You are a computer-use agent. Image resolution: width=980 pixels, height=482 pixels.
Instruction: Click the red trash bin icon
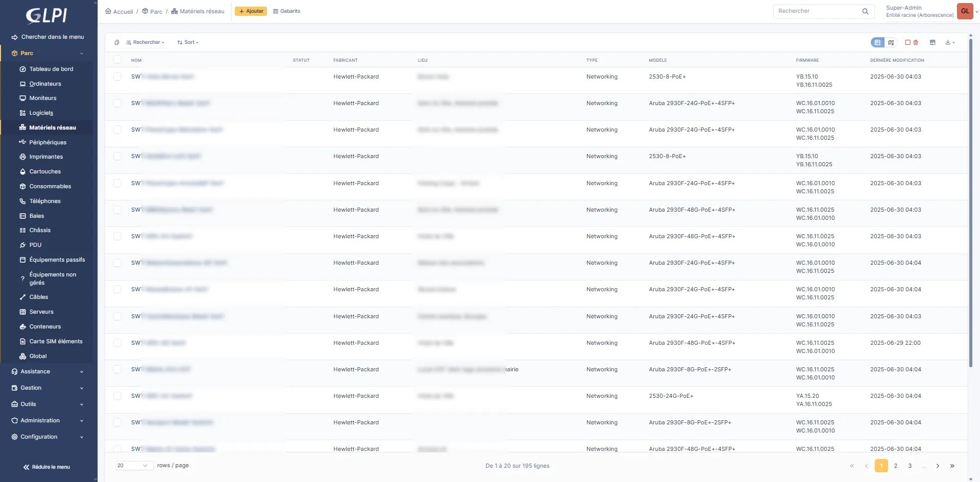click(x=916, y=42)
